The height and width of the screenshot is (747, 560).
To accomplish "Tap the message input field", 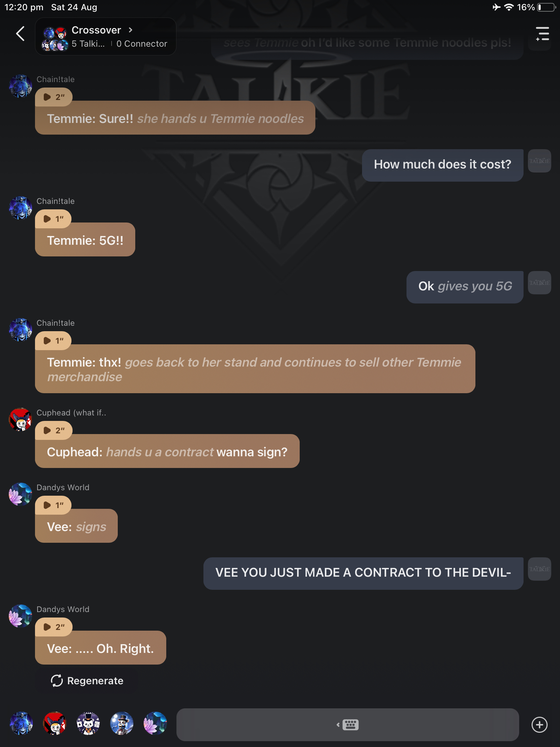I will pos(255,724).
